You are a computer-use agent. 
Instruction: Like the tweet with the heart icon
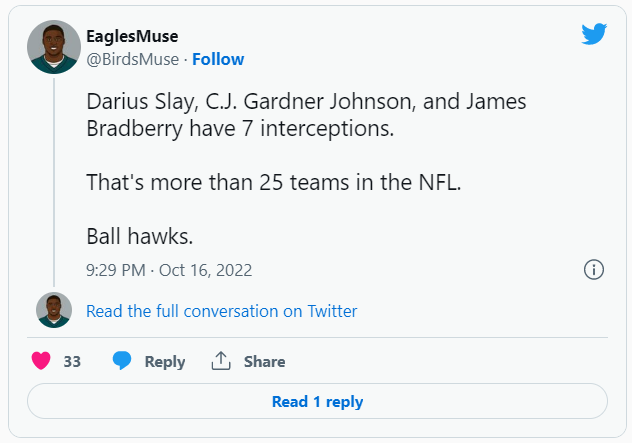41,361
